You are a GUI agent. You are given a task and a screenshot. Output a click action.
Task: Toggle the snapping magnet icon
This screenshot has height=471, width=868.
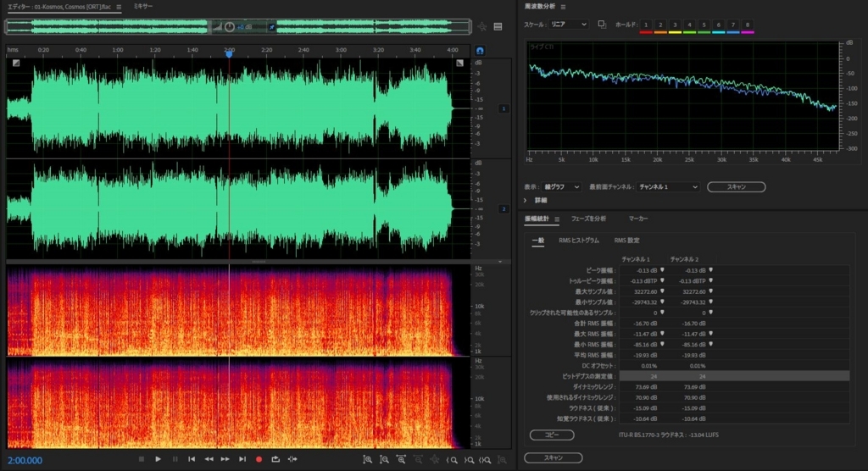480,50
